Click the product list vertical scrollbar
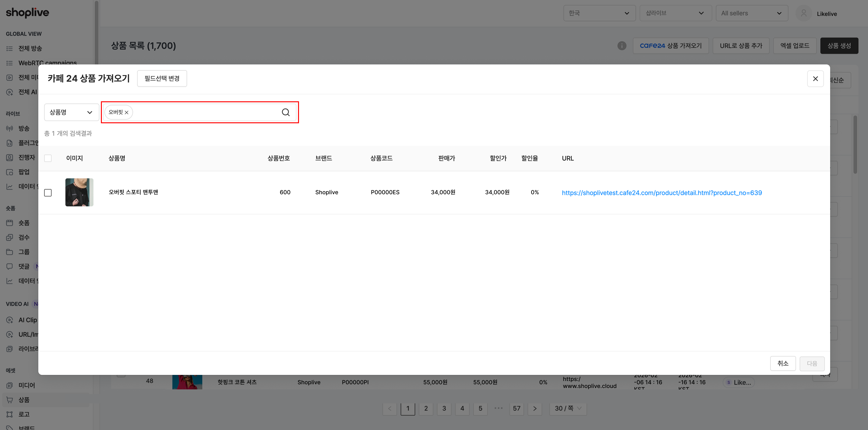Viewport: 868px width, 430px height. 855,145
